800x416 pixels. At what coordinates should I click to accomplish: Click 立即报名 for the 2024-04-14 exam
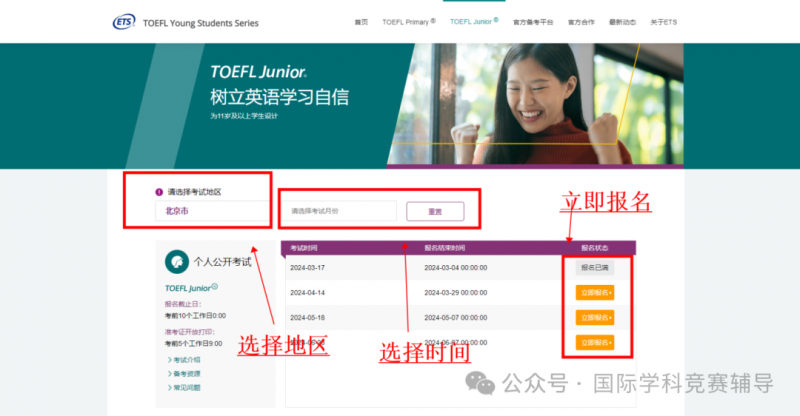595,292
